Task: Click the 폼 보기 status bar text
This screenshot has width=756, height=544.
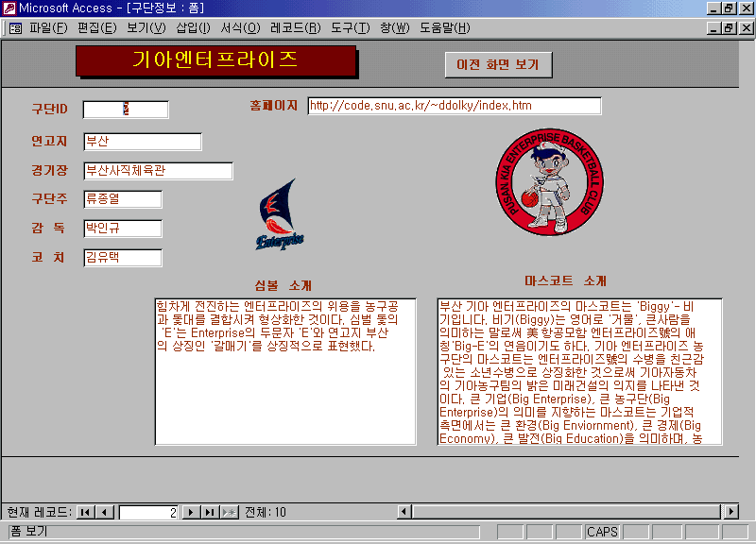Action: (x=29, y=532)
